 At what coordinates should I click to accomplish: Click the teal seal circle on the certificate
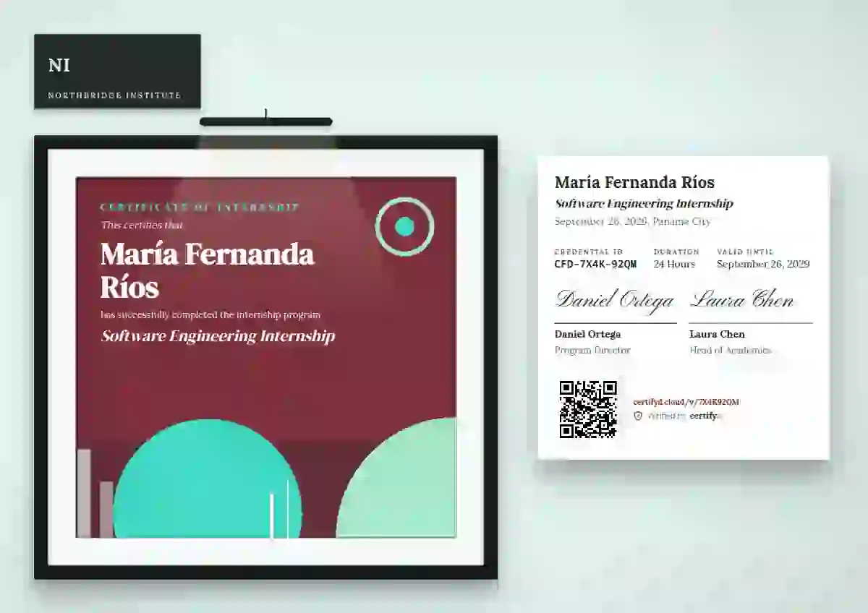pos(404,226)
